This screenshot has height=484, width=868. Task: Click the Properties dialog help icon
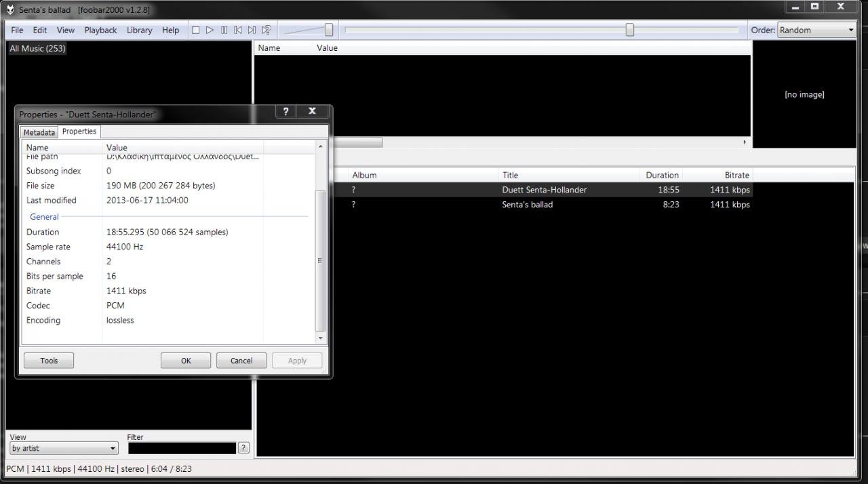coord(285,112)
